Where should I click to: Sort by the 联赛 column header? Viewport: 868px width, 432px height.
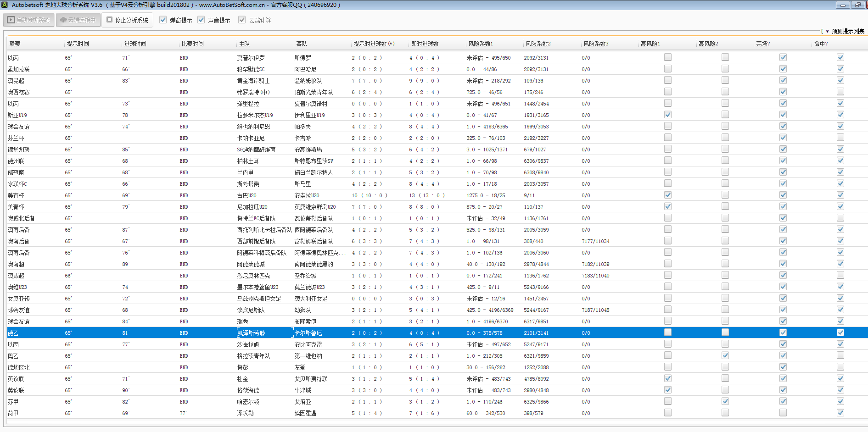(15, 44)
